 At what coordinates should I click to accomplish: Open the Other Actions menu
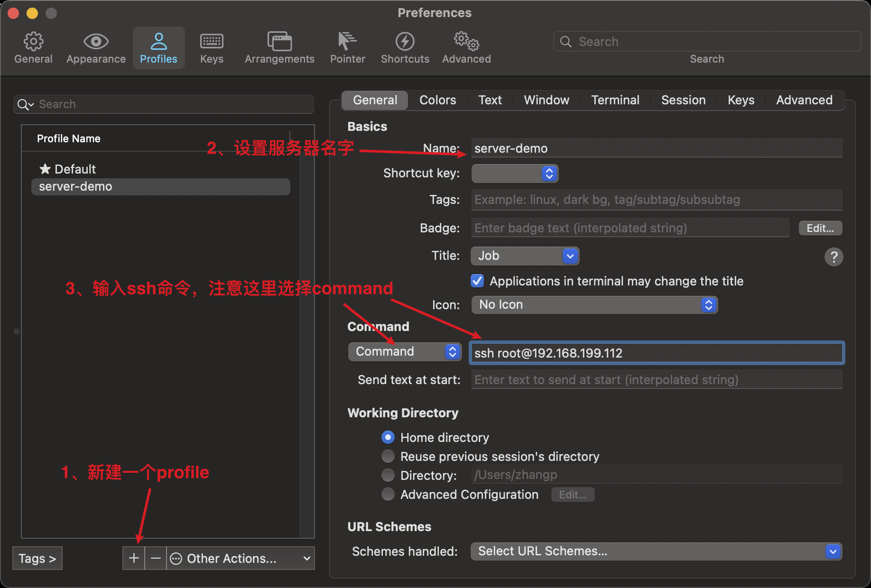coord(231,558)
